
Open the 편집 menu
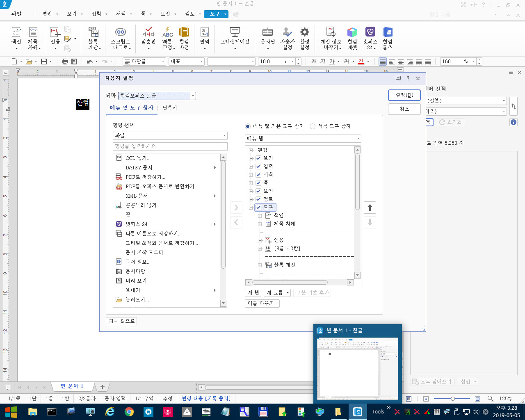(47, 14)
